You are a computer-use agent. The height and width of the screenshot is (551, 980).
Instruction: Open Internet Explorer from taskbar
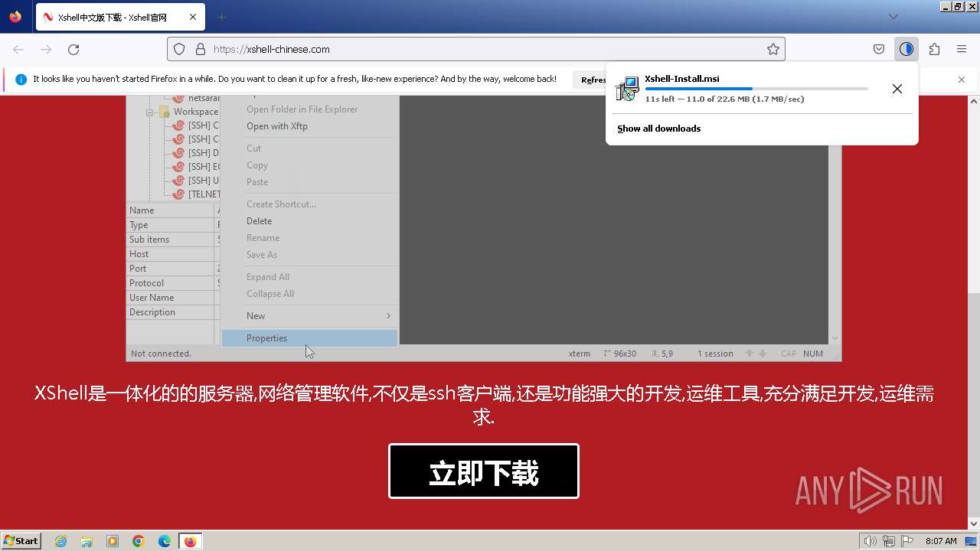click(x=60, y=541)
